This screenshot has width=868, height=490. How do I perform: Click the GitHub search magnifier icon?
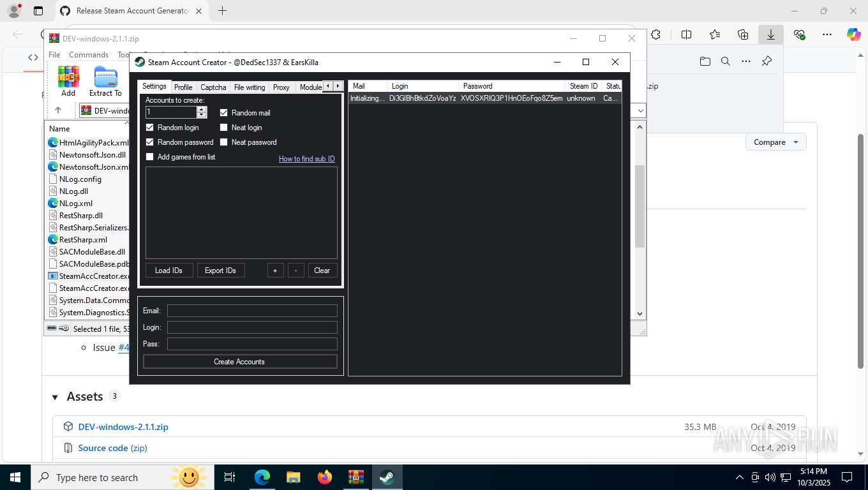[x=726, y=61]
